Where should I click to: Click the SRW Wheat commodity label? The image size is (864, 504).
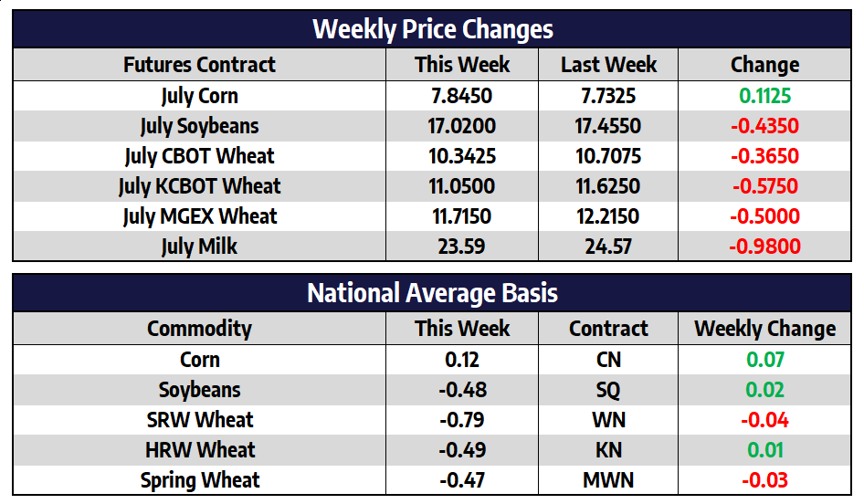(x=199, y=420)
